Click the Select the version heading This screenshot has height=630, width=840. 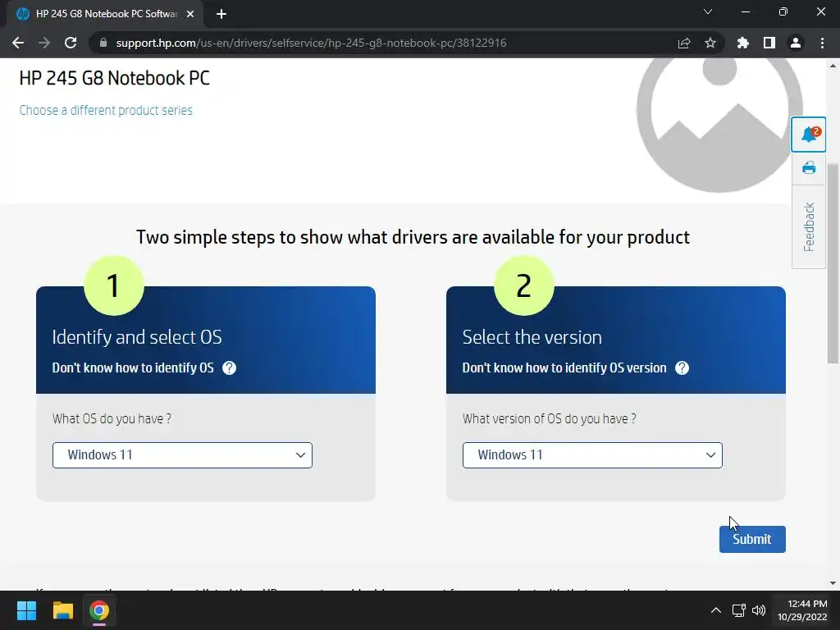[x=532, y=337]
